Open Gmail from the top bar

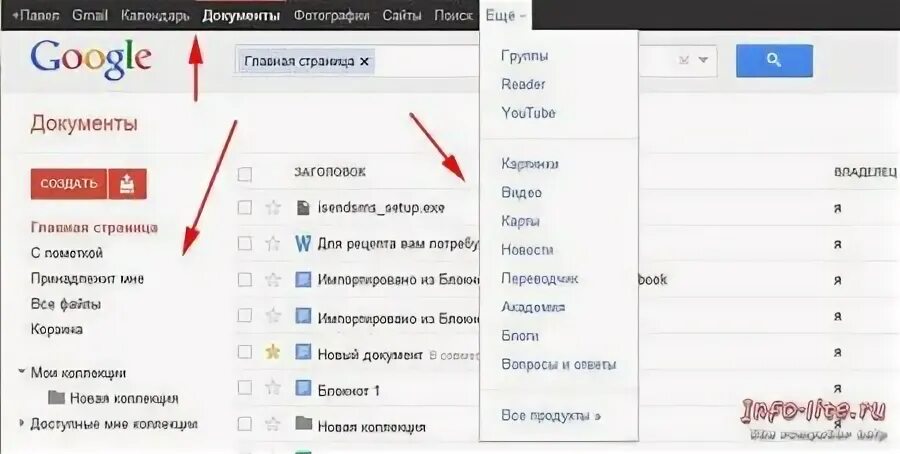coord(90,15)
